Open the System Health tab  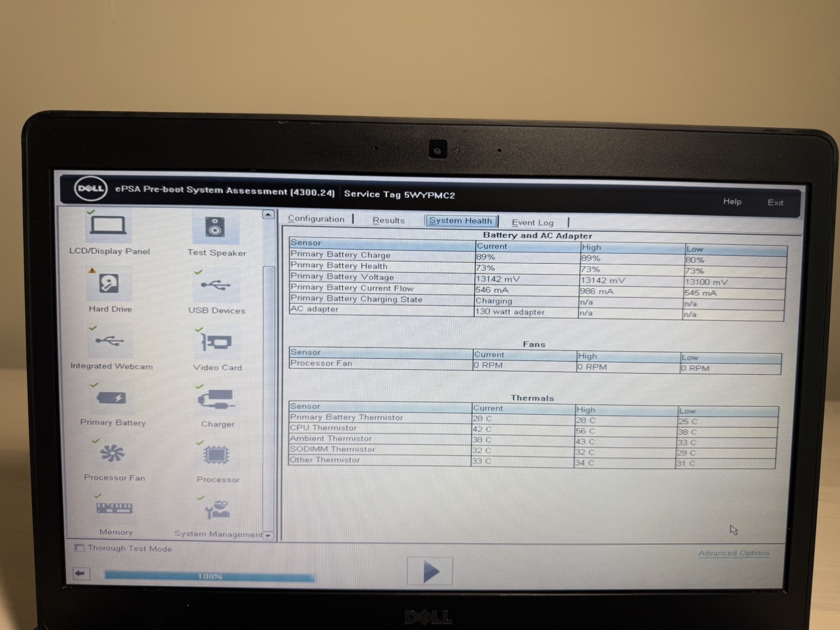pos(461,221)
